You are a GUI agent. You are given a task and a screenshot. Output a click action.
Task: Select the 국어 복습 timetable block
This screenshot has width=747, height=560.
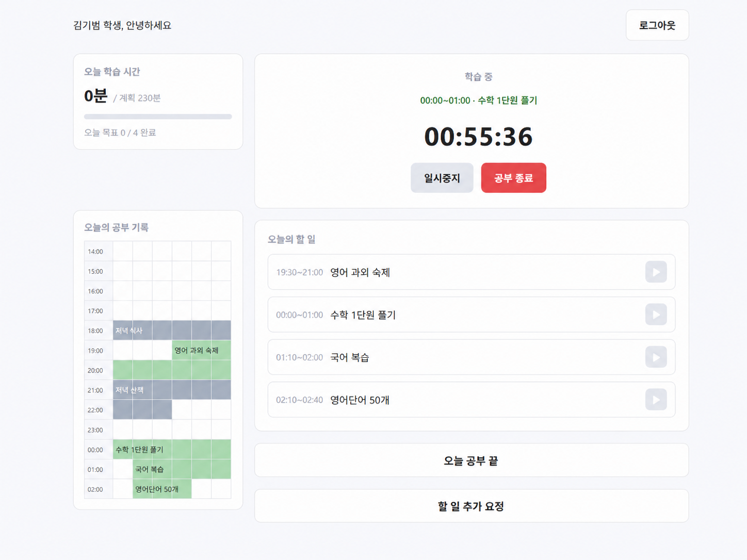[182, 469]
